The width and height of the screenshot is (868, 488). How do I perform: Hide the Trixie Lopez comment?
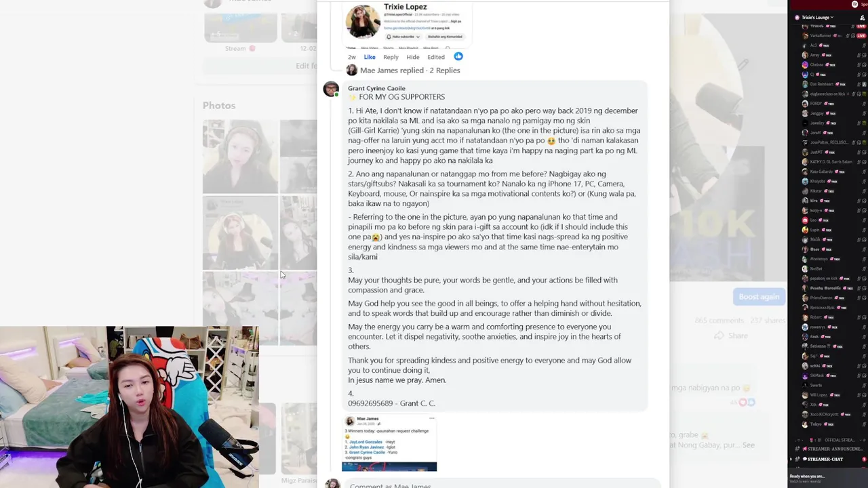412,57
